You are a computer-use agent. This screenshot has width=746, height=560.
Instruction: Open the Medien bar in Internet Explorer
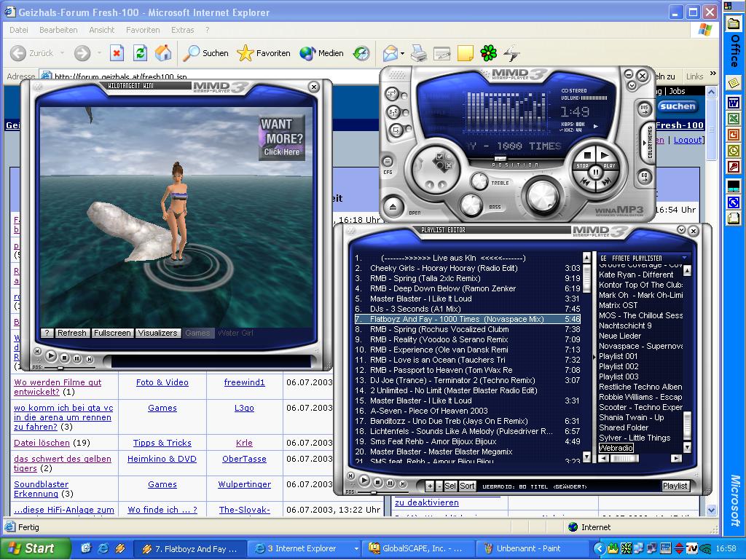tap(321, 53)
